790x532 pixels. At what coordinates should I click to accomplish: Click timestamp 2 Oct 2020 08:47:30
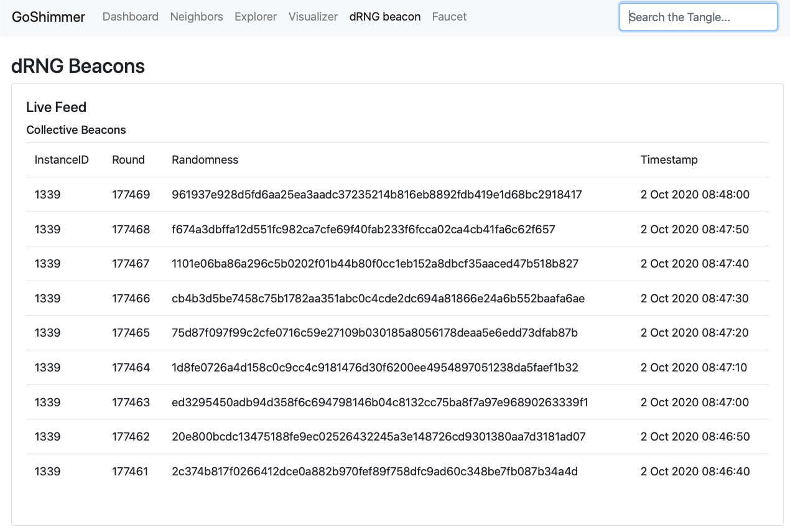695,299
